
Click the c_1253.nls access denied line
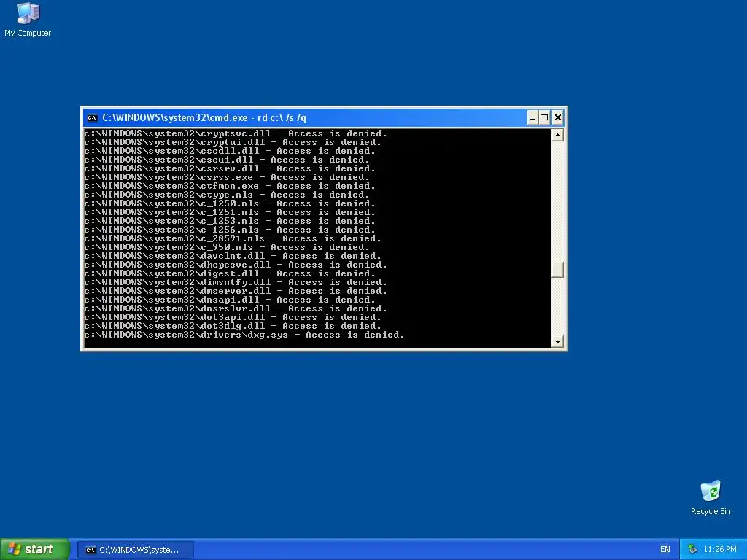pos(230,221)
